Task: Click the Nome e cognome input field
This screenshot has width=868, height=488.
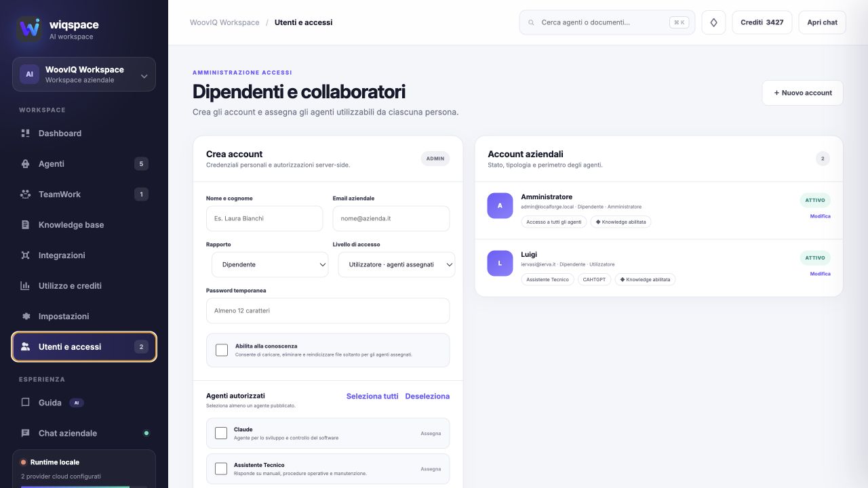Action: point(264,218)
